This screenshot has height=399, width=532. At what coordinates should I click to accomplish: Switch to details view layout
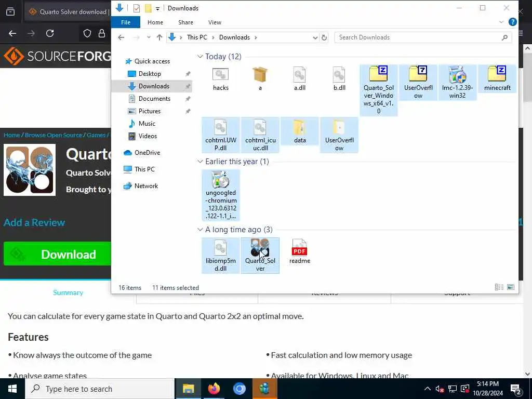(499, 287)
